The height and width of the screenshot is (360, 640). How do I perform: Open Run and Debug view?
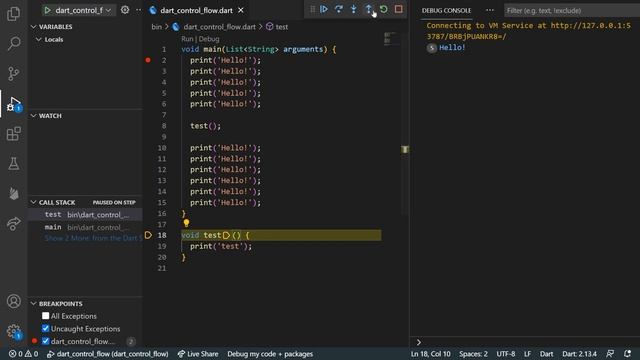click(13, 104)
